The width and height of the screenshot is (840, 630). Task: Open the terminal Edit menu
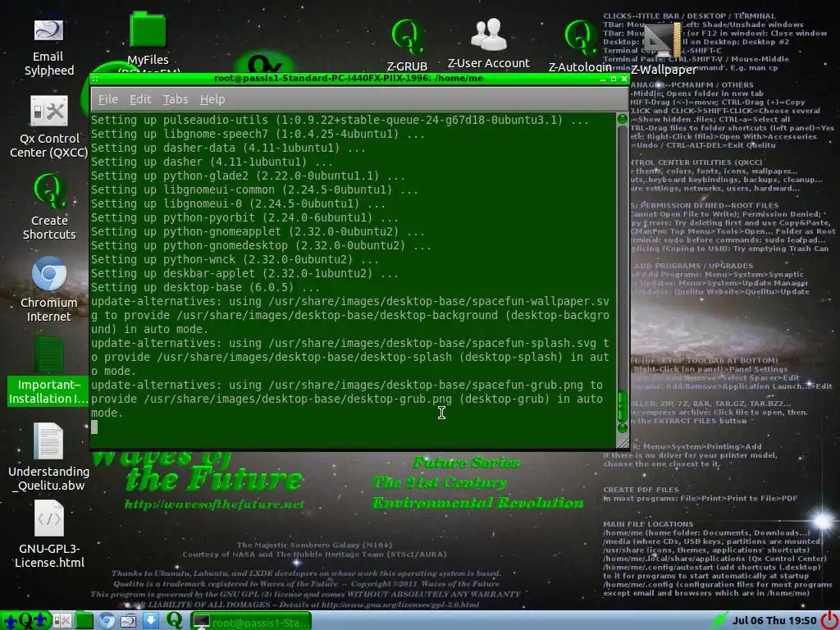tap(139, 99)
